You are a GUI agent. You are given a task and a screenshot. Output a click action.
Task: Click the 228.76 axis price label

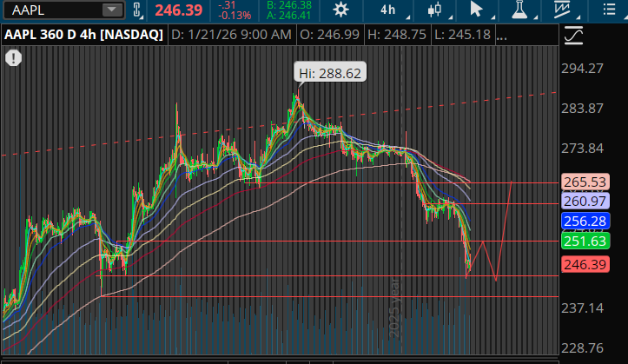point(582,348)
